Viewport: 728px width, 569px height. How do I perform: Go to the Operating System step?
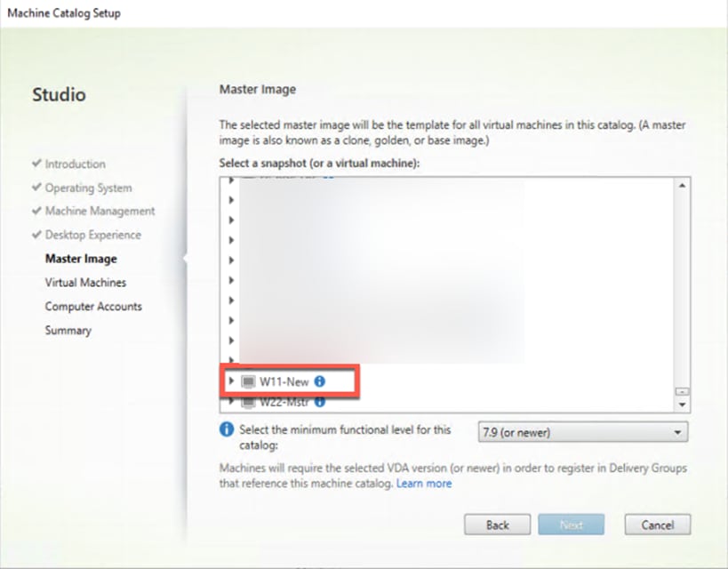click(x=88, y=188)
